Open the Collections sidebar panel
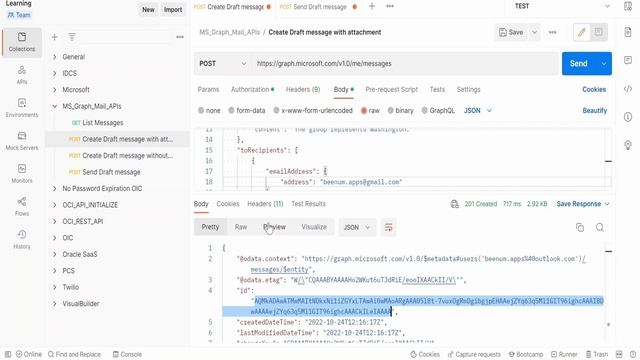The height and width of the screenshot is (360, 640). 22,42
